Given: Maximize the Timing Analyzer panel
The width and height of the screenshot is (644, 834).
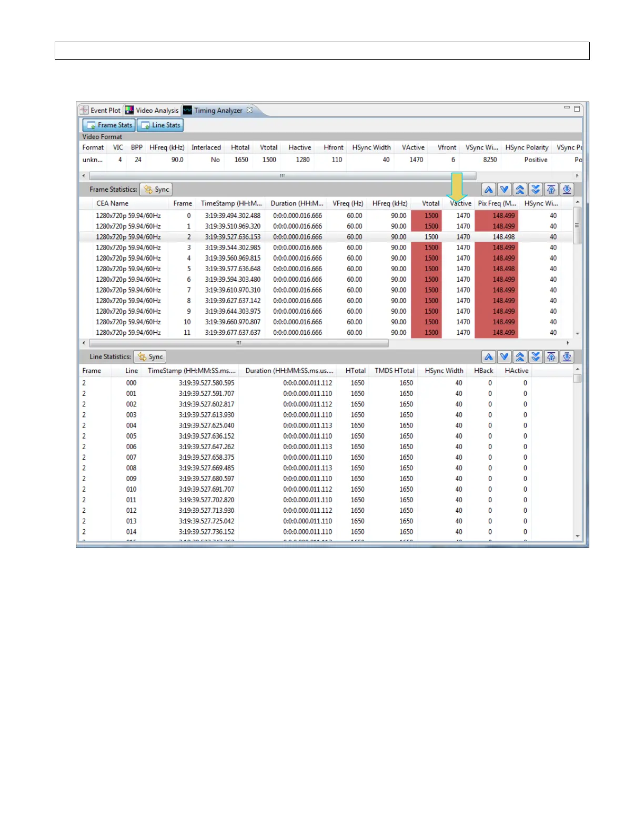Looking at the screenshot, I should tap(577, 108).
